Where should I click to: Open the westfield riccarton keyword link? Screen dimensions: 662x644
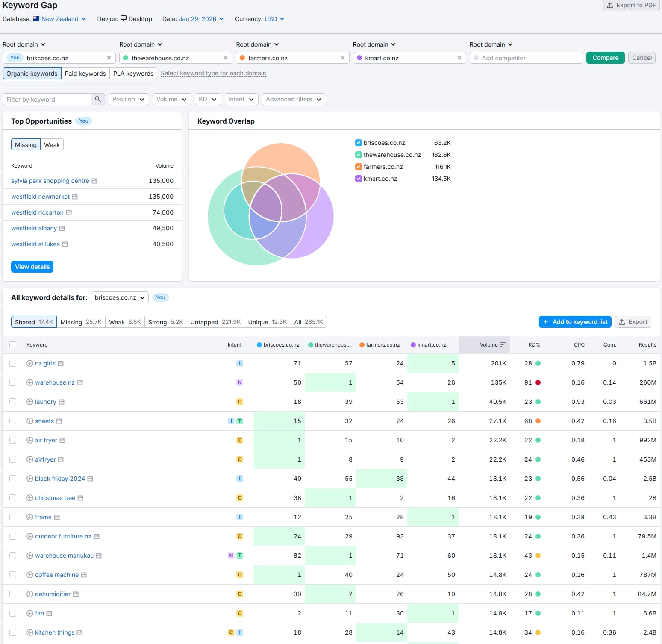(37, 212)
